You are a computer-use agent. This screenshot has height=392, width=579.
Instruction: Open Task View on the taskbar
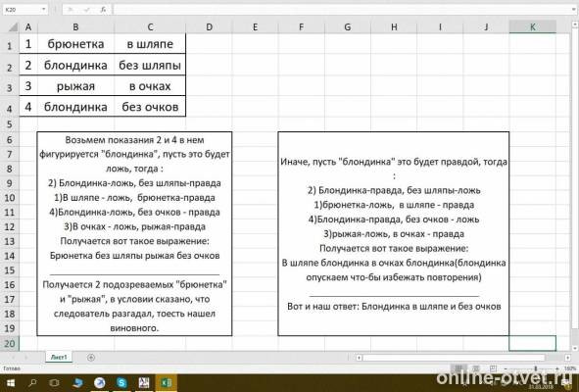click(x=54, y=383)
